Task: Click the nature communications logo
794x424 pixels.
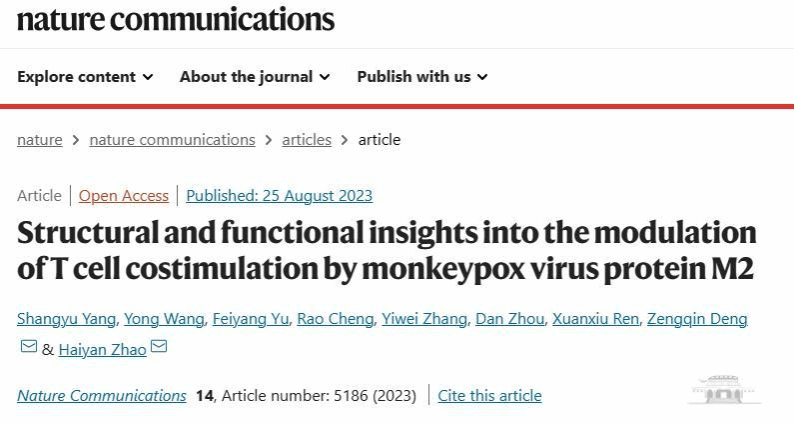Action: coord(175,19)
